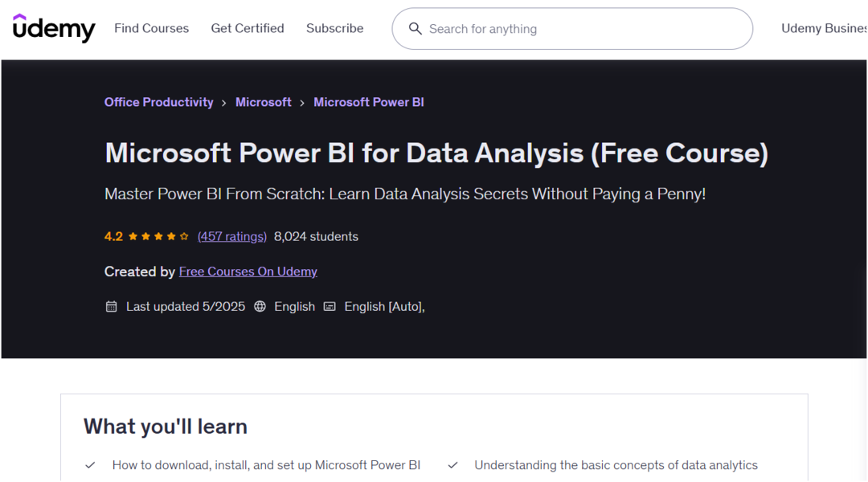Open the Microsoft breadcrumb category
The width and height of the screenshot is (868, 482).
tap(263, 102)
